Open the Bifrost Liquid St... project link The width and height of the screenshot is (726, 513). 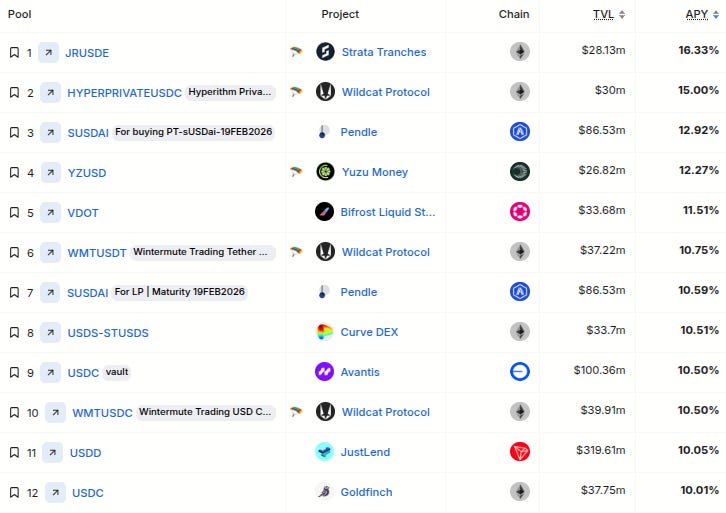[388, 212]
